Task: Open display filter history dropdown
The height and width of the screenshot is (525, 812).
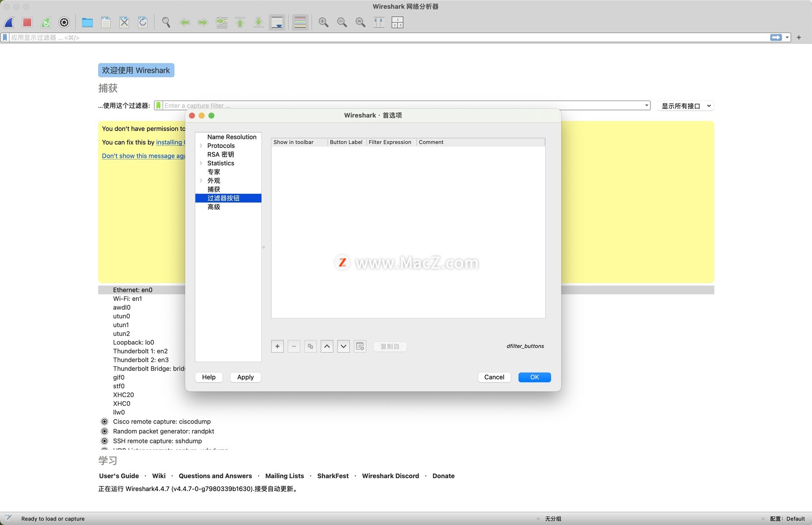Action: pos(787,38)
